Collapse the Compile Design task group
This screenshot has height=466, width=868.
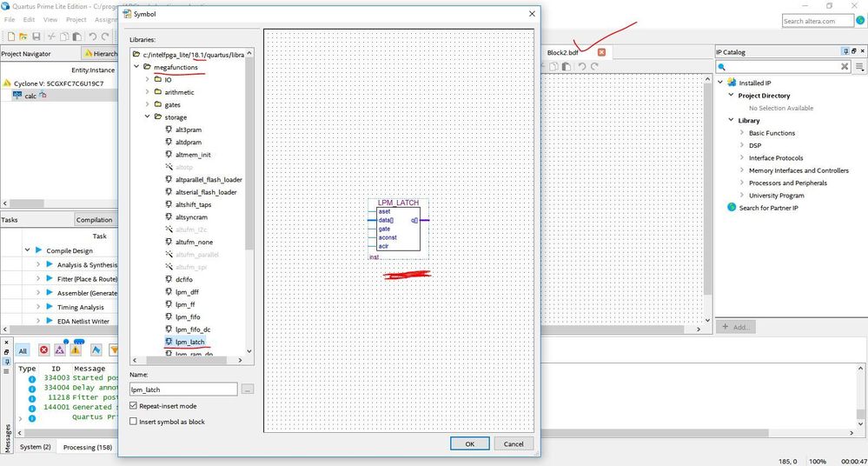(27, 250)
